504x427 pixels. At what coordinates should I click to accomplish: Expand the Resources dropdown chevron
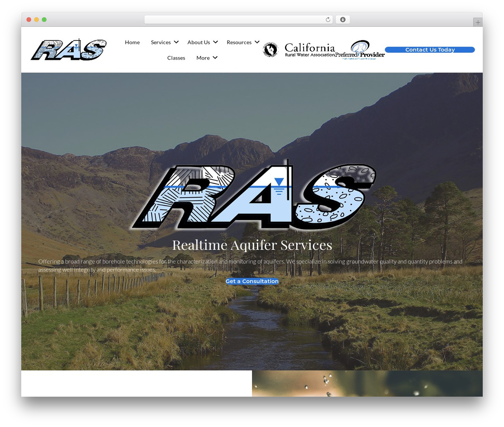click(257, 42)
